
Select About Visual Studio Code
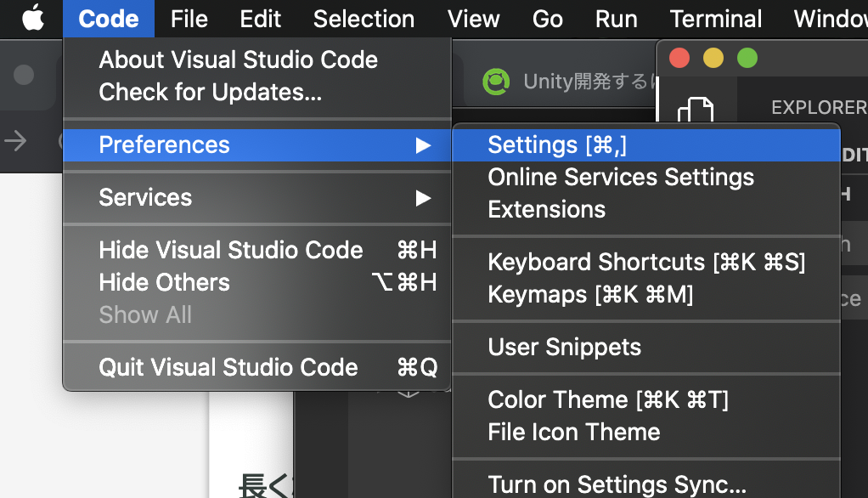pos(256,59)
